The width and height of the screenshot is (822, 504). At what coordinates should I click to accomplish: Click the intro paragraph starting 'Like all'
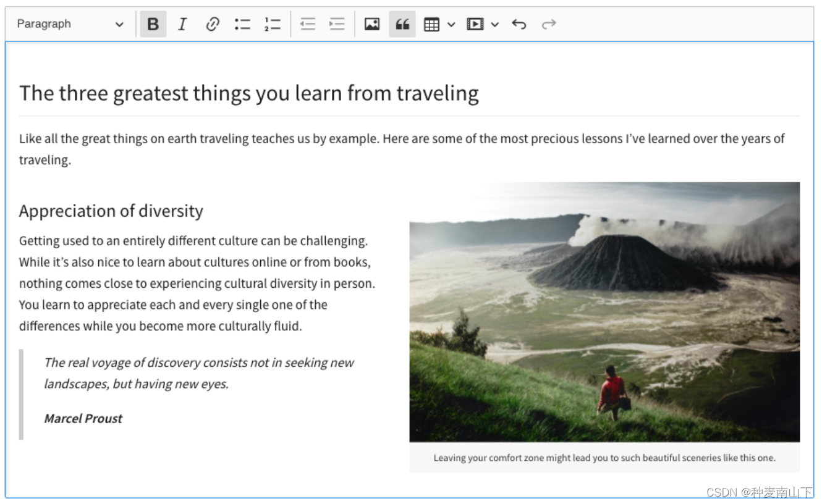(x=402, y=149)
